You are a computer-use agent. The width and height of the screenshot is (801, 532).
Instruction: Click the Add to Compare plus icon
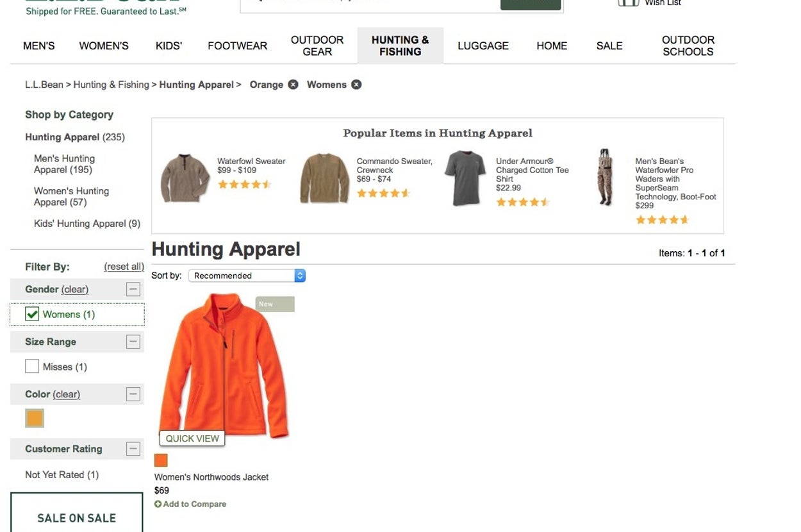coord(158,504)
